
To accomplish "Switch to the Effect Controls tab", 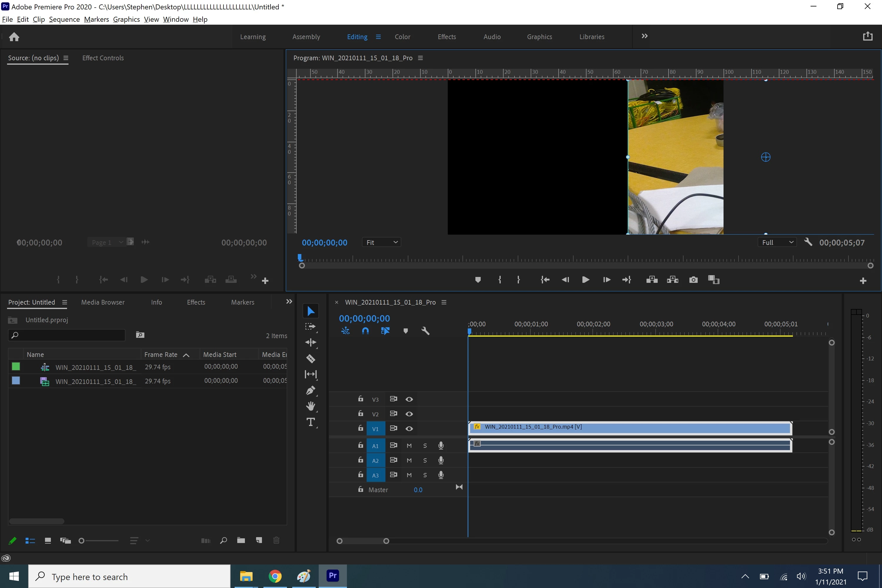I will click(103, 58).
